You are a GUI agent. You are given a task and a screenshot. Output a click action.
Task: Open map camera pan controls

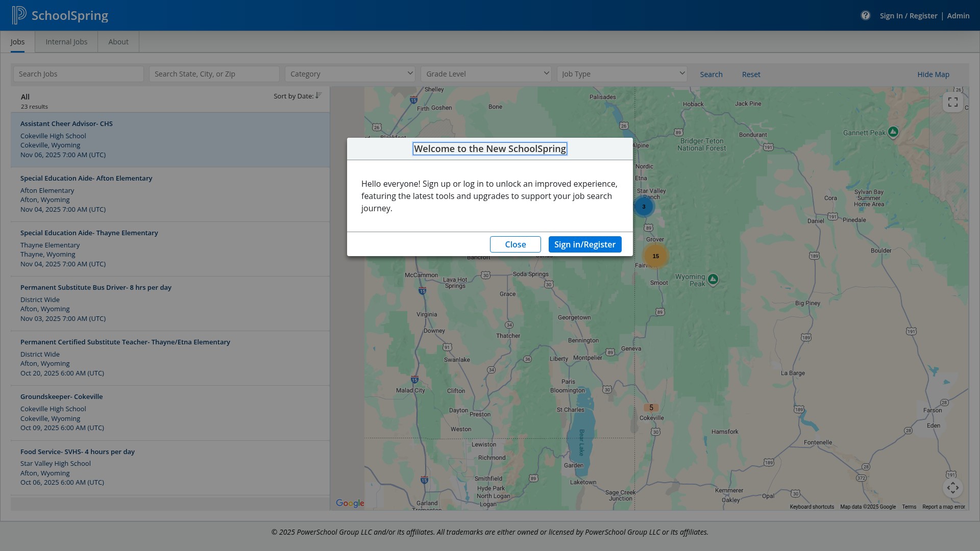(952, 488)
